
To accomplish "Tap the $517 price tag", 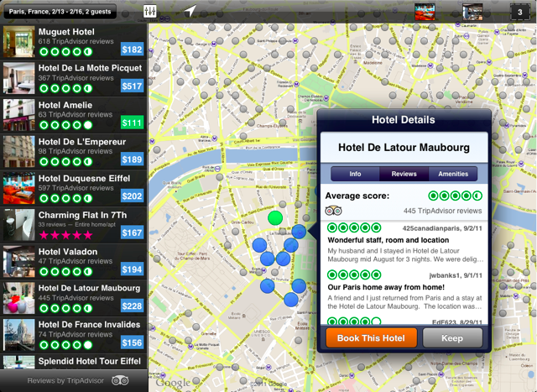I will coord(132,86).
